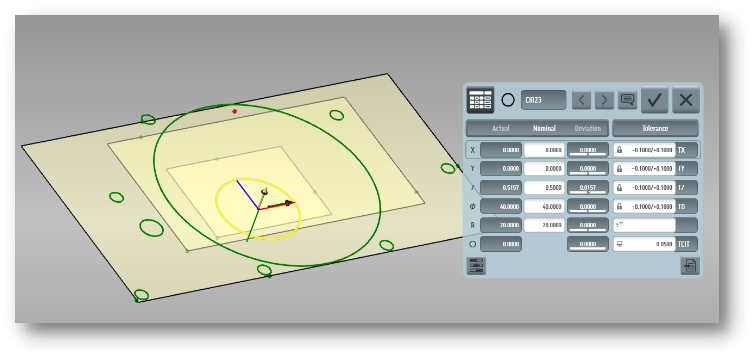The width and height of the screenshot is (756, 360).
Task: Select the Nominal column header
Action: [x=544, y=129]
